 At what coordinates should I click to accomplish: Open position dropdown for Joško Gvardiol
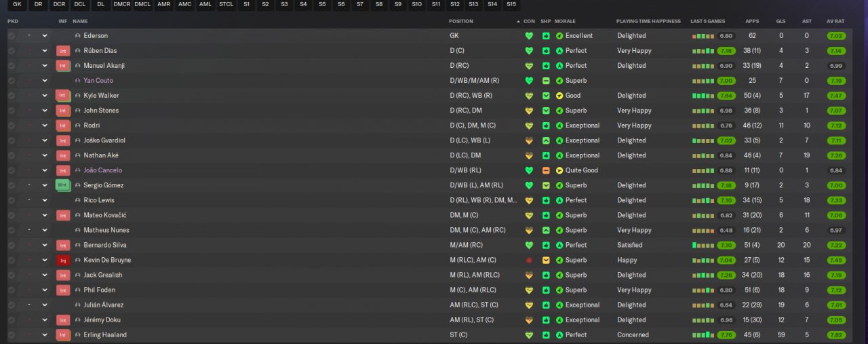45,140
